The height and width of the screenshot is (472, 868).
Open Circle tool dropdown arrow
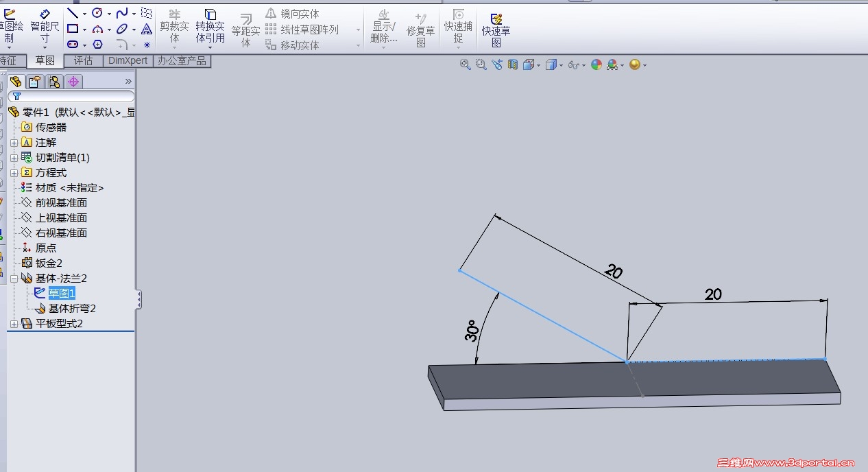pos(110,14)
